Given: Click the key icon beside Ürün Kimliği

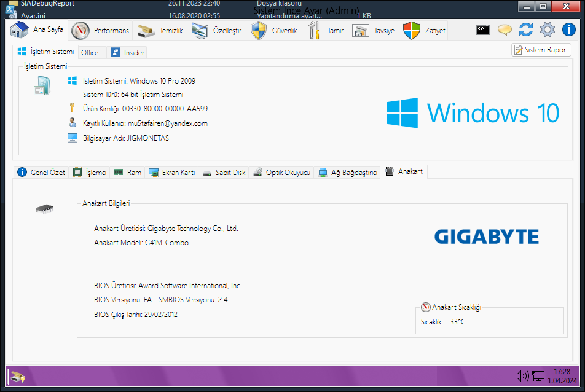Looking at the screenshot, I should (73, 108).
